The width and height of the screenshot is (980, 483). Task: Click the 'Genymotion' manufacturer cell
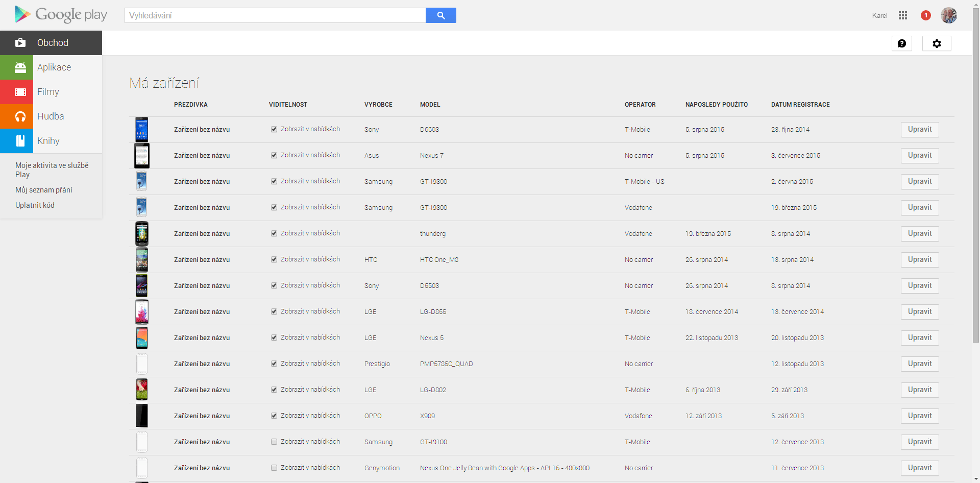pyautogui.click(x=382, y=468)
